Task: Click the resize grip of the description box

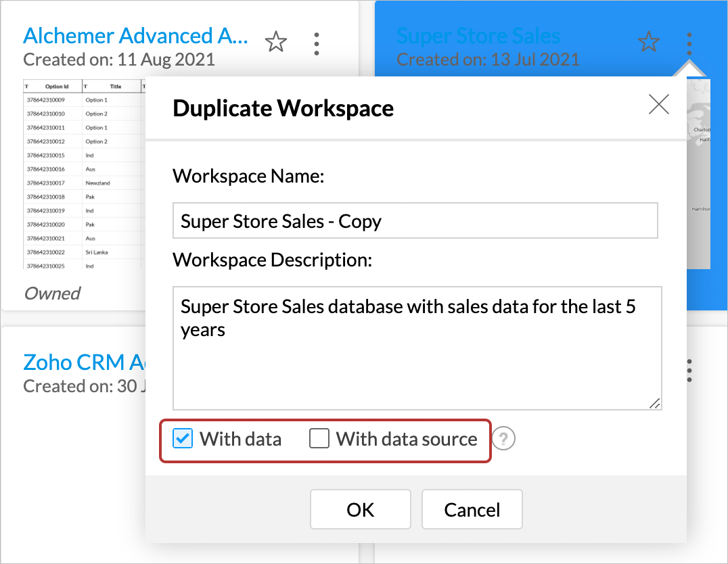Action: pos(654,404)
